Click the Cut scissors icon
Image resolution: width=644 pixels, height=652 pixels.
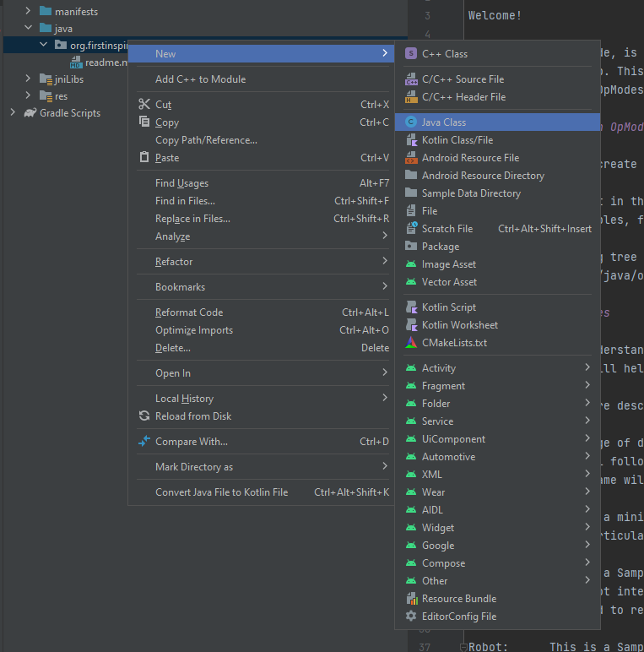[144, 104]
